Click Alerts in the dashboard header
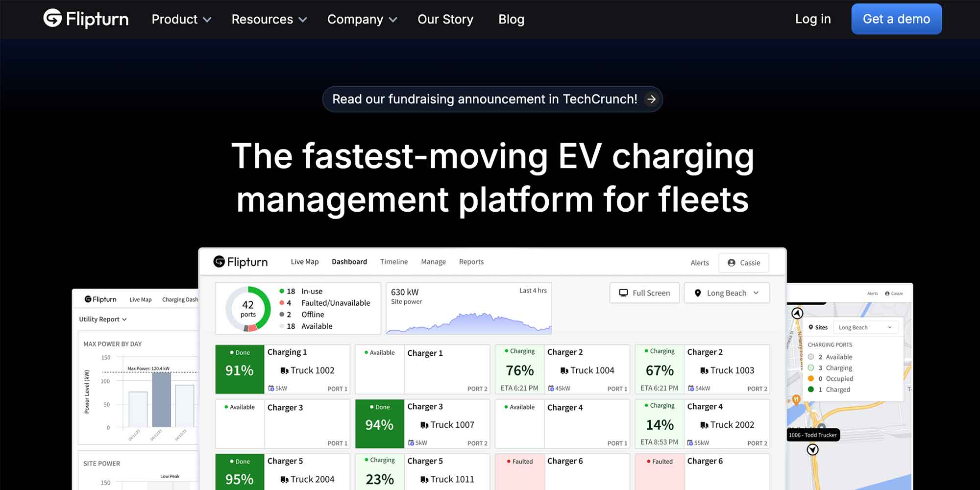The height and width of the screenshot is (490, 980). (x=700, y=263)
